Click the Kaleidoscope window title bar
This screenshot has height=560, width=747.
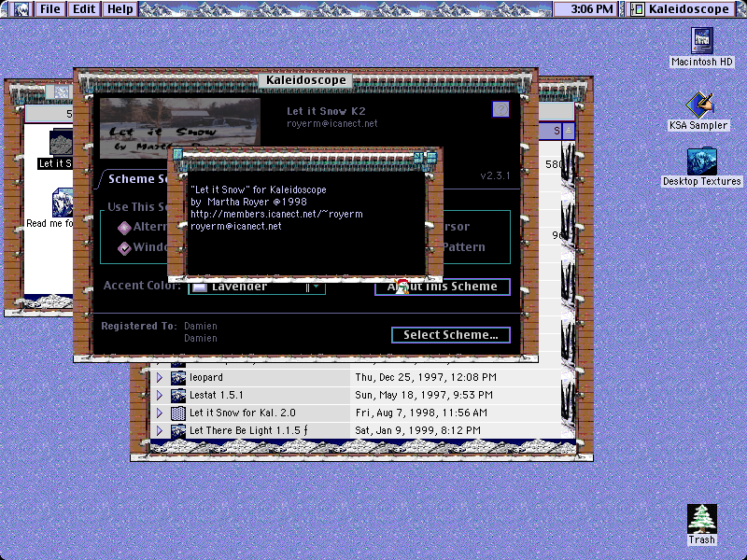306,80
